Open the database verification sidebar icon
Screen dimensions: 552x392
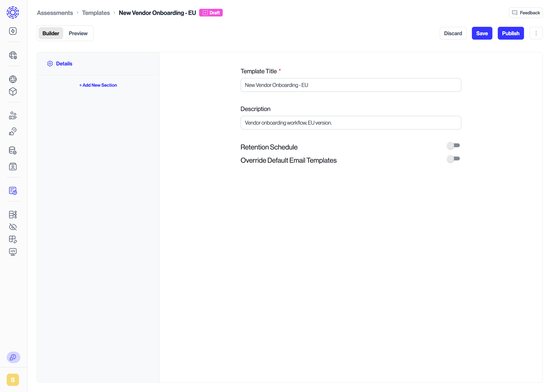13,150
